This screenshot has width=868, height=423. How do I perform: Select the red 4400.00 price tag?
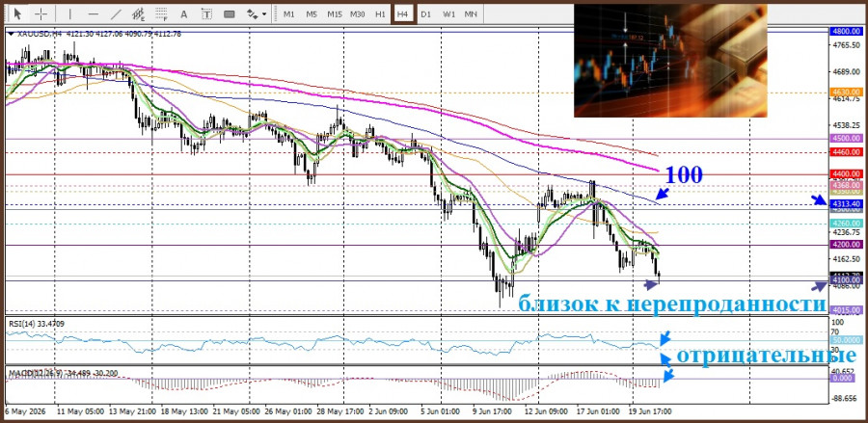click(846, 173)
